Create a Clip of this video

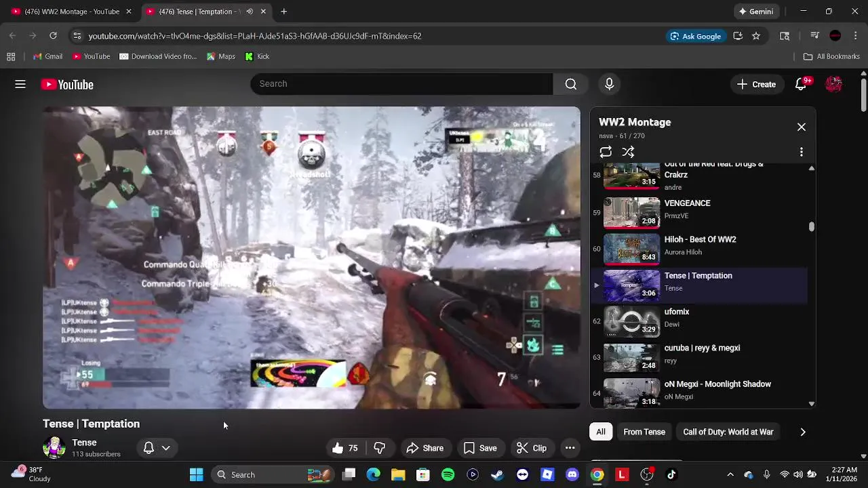click(x=532, y=448)
